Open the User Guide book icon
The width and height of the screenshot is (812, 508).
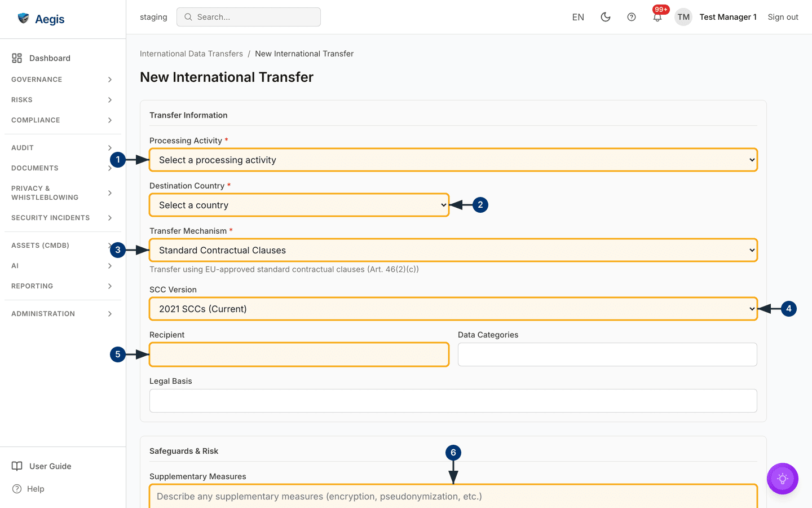click(x=17, y=466)
